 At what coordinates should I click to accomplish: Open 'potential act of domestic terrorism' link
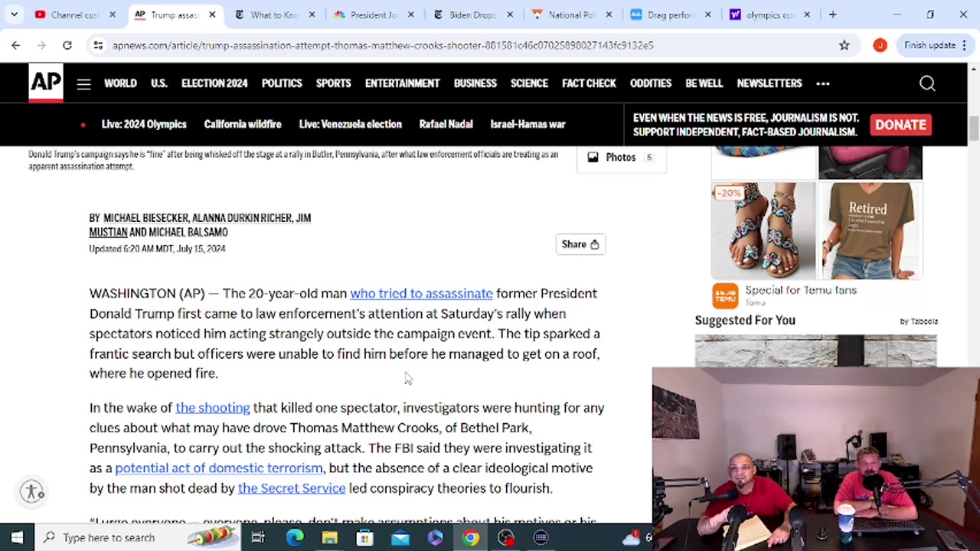point(219,468)
